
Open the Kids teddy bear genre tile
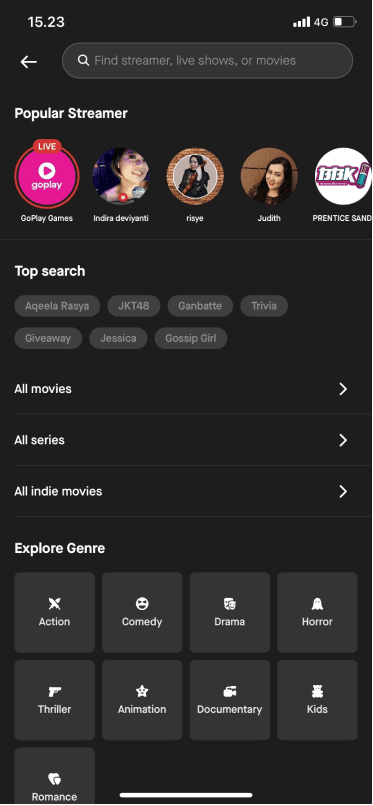(317, 700)
